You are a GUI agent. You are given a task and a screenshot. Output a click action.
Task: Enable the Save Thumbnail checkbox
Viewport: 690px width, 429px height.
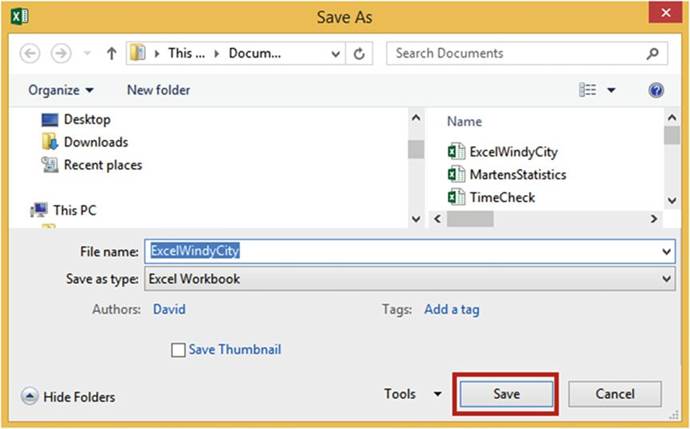click(x=179, y=350)
